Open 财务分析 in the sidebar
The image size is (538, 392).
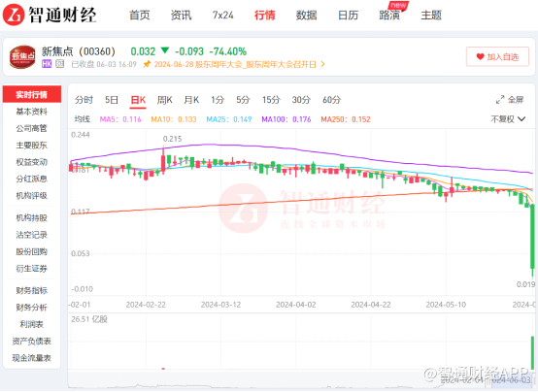32,308
